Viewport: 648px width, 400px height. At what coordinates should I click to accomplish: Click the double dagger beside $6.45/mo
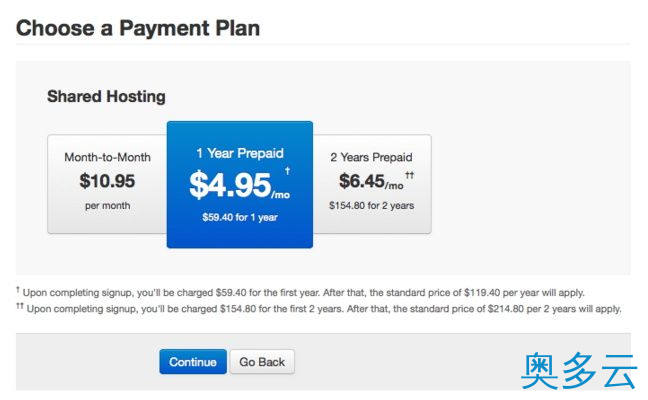[x=409, y=174]
